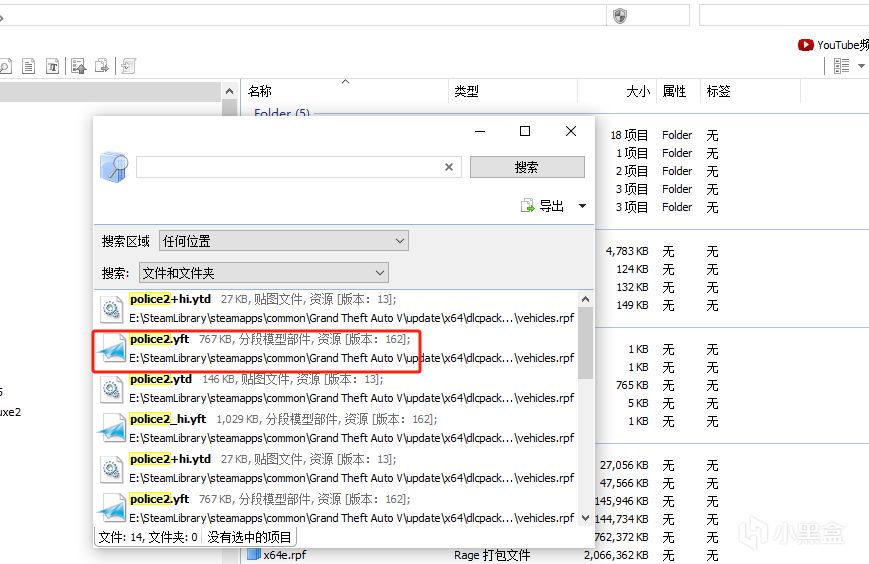Click the 124 KB size cell
This screenshot has height=564, width=869.
coord(632,269)
